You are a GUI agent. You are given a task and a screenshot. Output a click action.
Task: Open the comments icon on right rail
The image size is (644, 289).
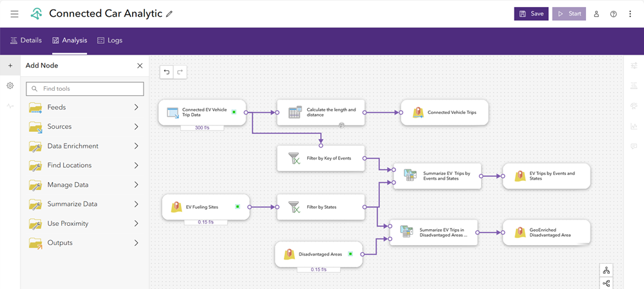[x=634, y=146]
